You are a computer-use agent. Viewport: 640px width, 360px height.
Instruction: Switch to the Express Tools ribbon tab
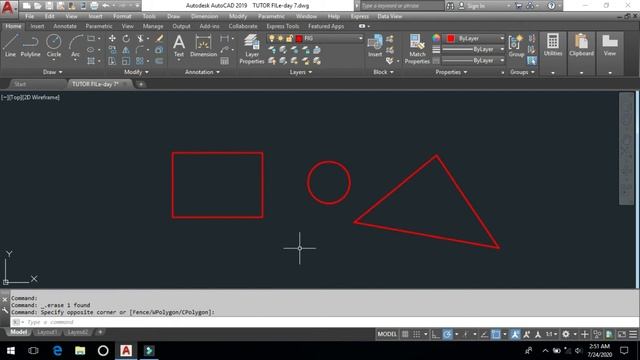[x=282, y=26]
